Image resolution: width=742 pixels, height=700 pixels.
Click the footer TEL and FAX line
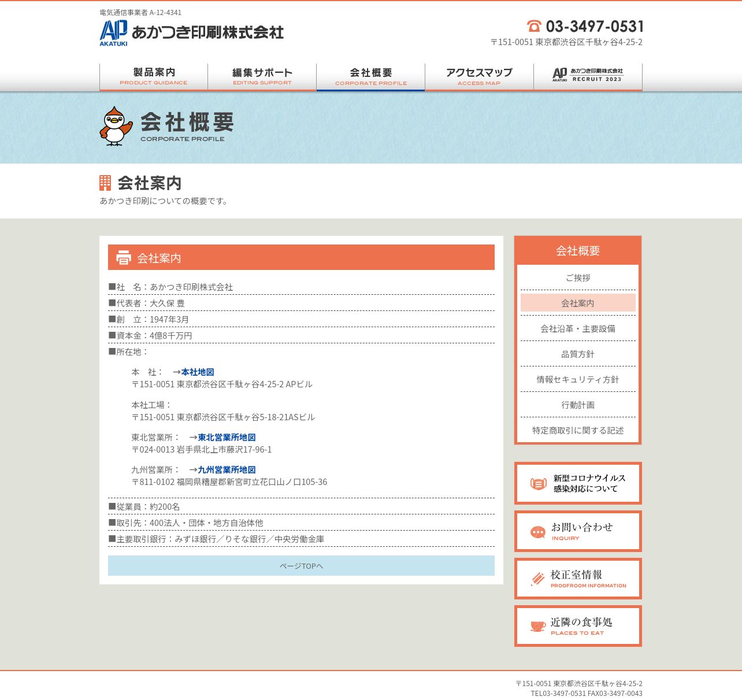tap(587, 693)
